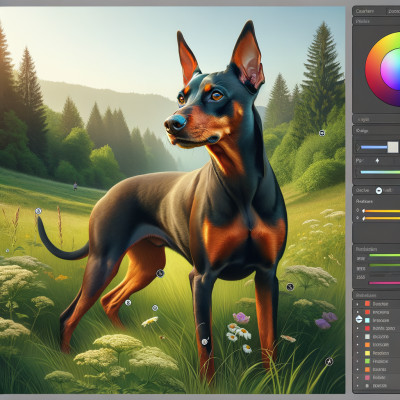The width and height of the screenshot is (400, 400).
Task: Select the light gray swatch in the list
Action: coord(367,337)
